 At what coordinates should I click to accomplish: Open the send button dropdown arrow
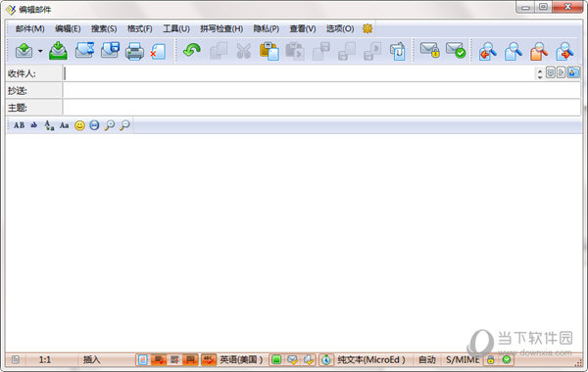[40, 51]
